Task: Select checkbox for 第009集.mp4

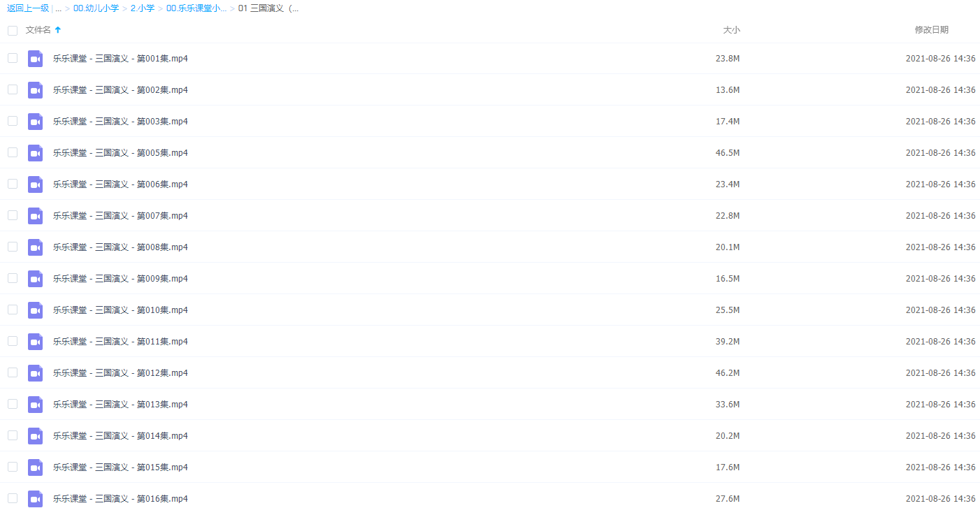Action: coord(13,278)
